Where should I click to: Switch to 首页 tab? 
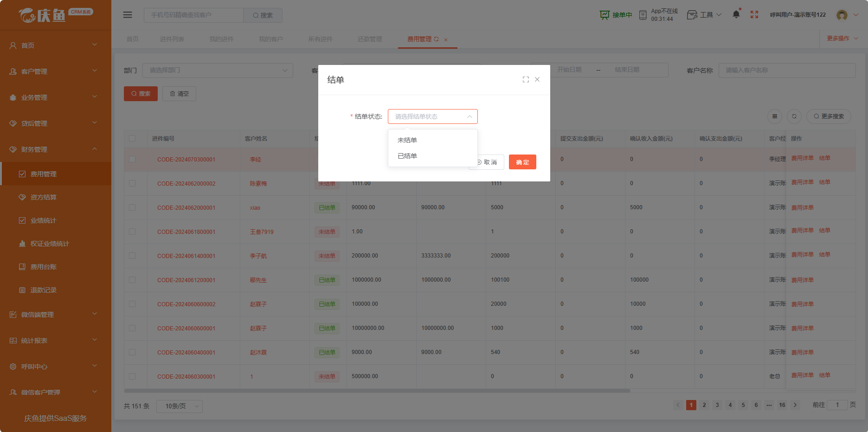[x=133, y=39]
